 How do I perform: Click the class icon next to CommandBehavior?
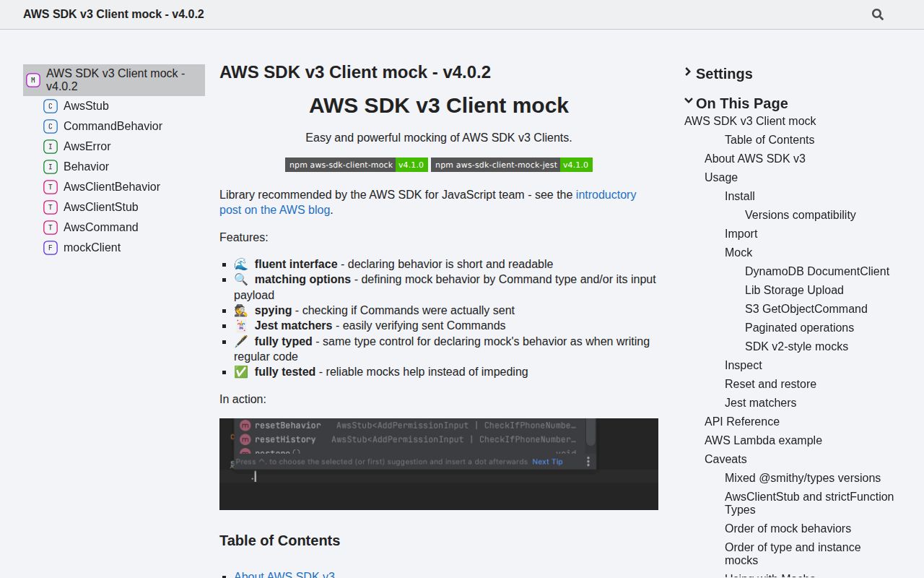(51, 126)
